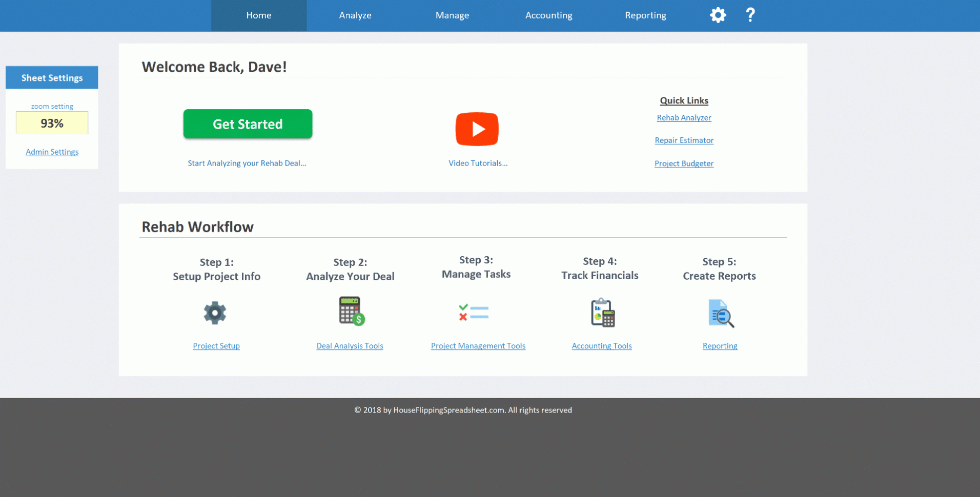The height and width of the screenshot is (497, 980).
Task: Play the YouTube video tutorials icon
Action: tap(477, 129)
